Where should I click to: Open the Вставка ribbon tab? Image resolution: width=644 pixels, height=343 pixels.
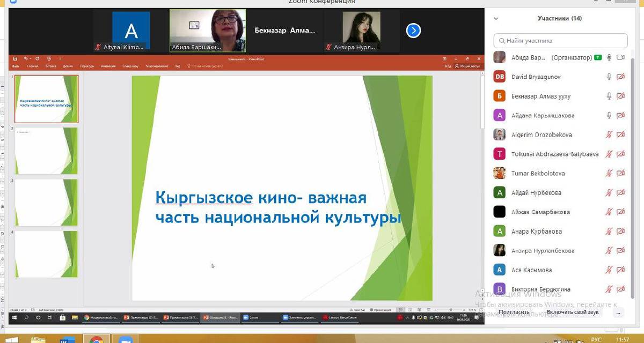click(x=50, y=66)
